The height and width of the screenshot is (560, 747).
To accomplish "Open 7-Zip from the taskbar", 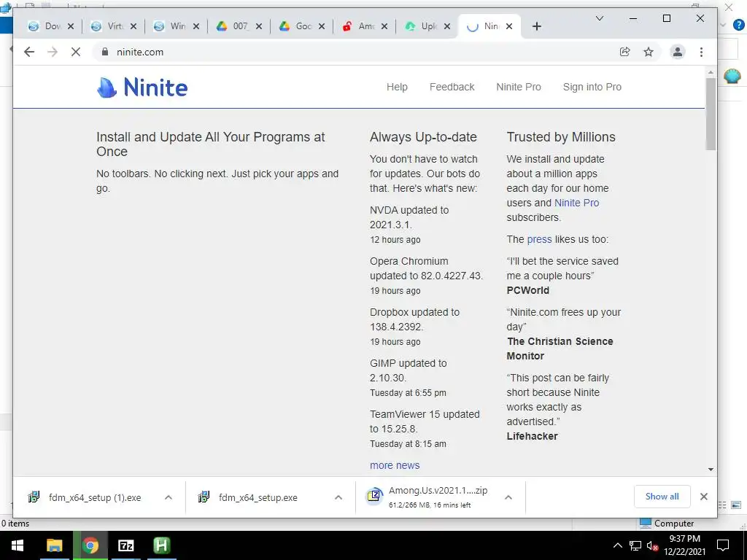I will [125, 545].
